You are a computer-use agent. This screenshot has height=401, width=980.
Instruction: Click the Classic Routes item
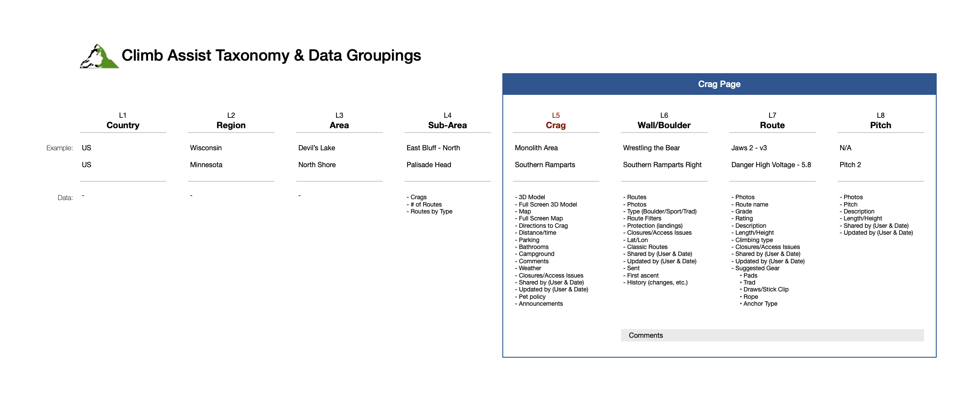645,247
